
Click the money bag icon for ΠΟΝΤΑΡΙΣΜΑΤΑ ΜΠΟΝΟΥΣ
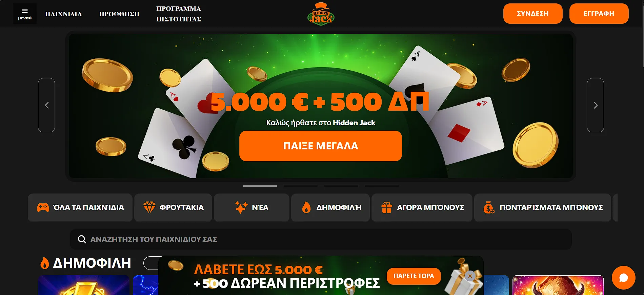coord(489,207)
